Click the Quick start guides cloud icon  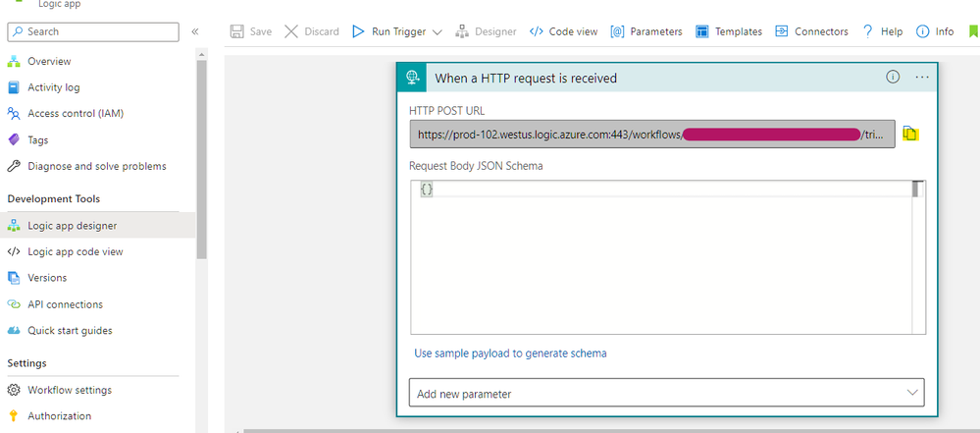tap(14, 330)
